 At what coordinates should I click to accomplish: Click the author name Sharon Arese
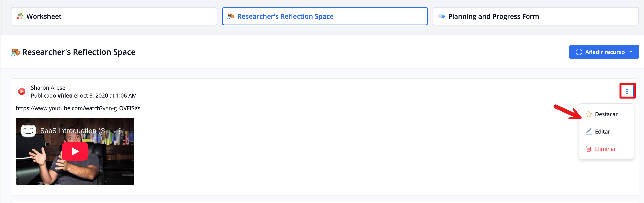[x=48, y=88]
